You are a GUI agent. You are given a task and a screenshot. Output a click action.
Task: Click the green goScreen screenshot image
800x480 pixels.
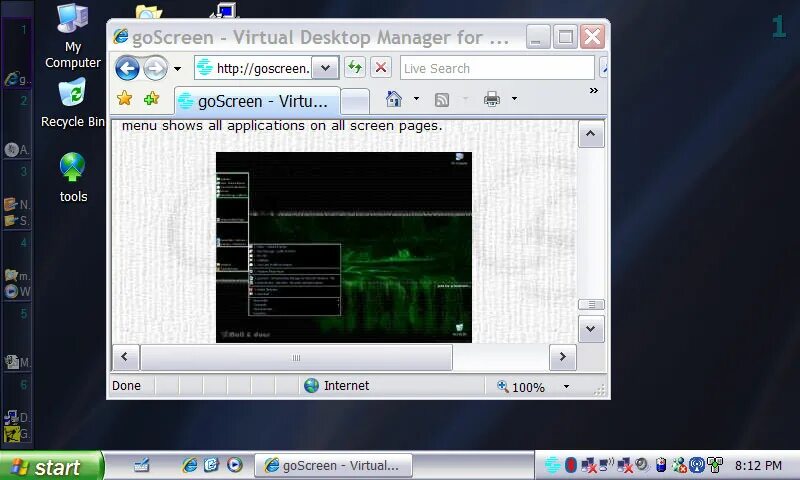[344, 247]
